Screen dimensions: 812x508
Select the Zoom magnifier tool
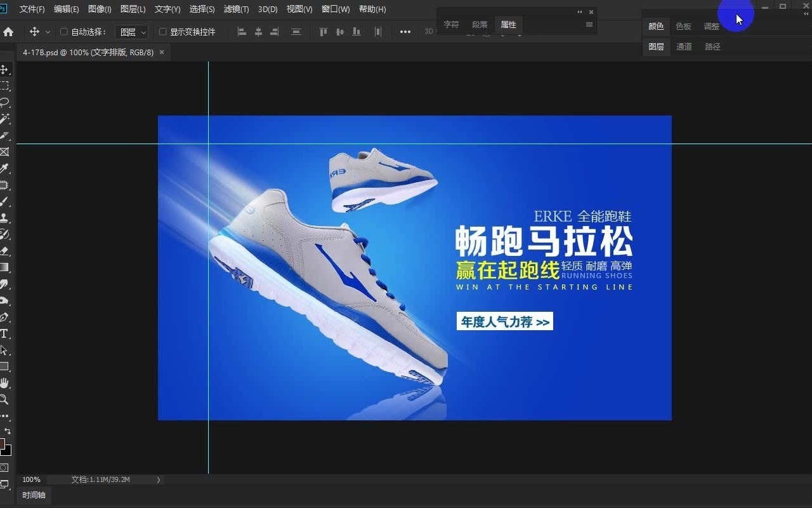(x=4, y=399)
